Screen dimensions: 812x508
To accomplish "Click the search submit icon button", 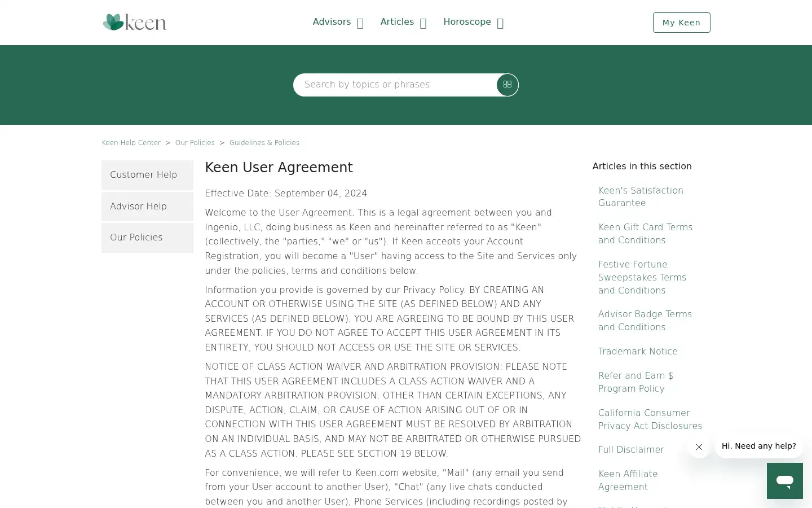I will [507, 85].
